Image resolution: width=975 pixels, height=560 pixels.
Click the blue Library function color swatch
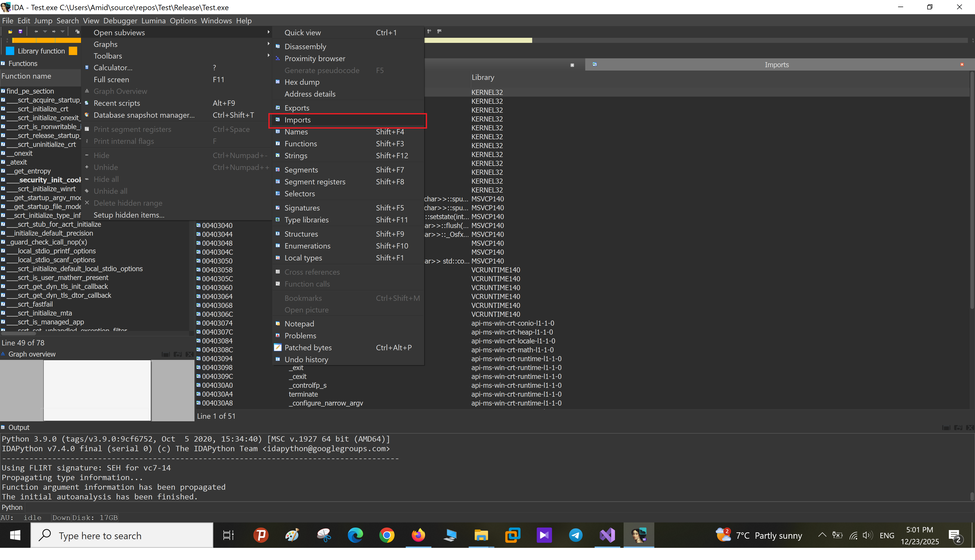click(10, 51)
